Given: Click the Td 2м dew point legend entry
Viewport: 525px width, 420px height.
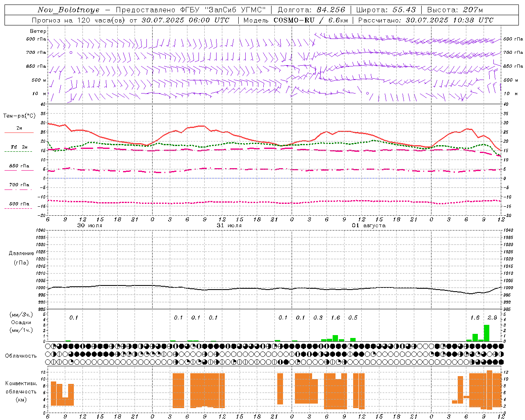Looking at the screenshot, I should click(x=19, y=148).
